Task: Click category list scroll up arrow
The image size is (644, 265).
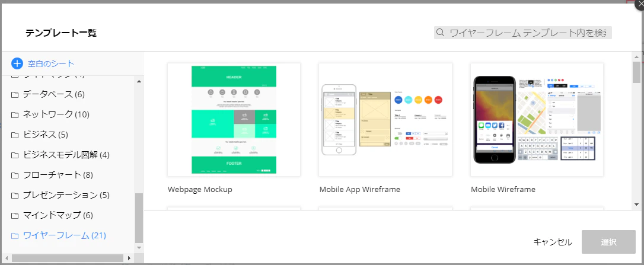Action: (x=139, y=81)
